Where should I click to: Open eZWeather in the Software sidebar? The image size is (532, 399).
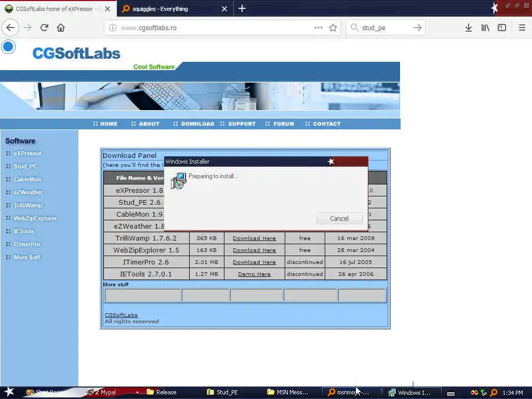point(28,192)
